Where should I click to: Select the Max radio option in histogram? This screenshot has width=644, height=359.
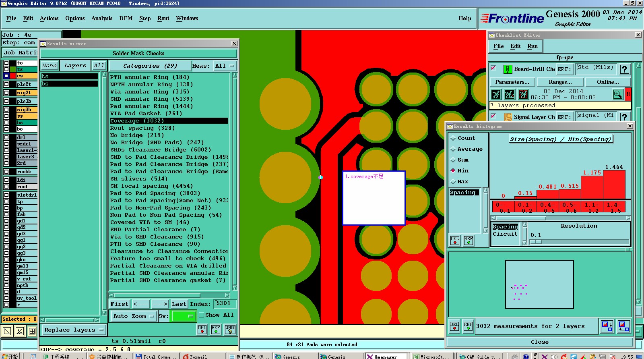point(453,182)
